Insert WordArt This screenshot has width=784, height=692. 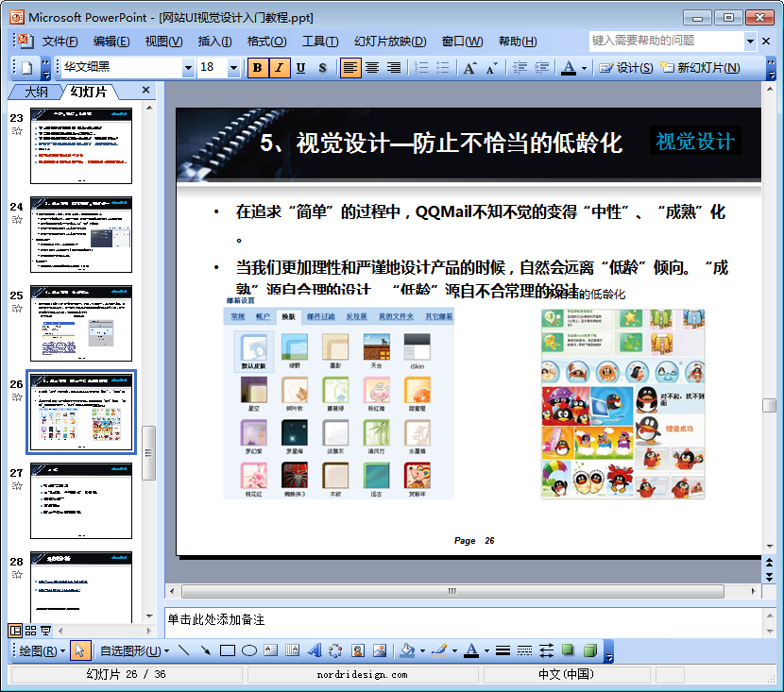315,650
